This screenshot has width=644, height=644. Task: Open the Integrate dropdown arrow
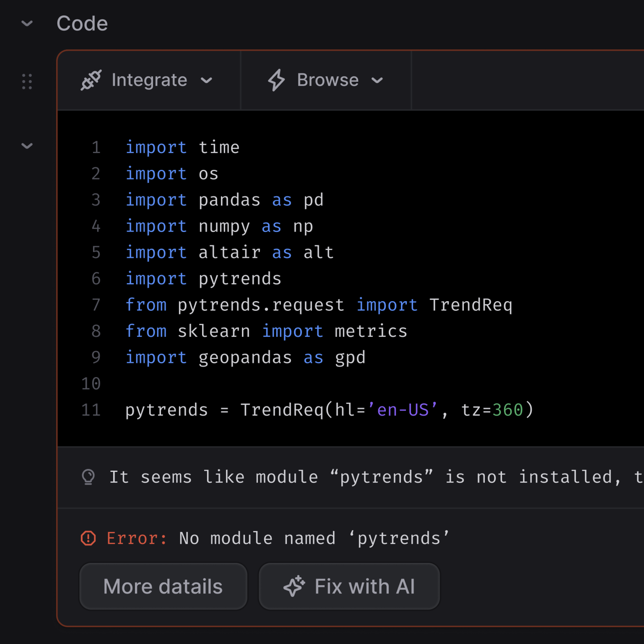pos(207,80)
